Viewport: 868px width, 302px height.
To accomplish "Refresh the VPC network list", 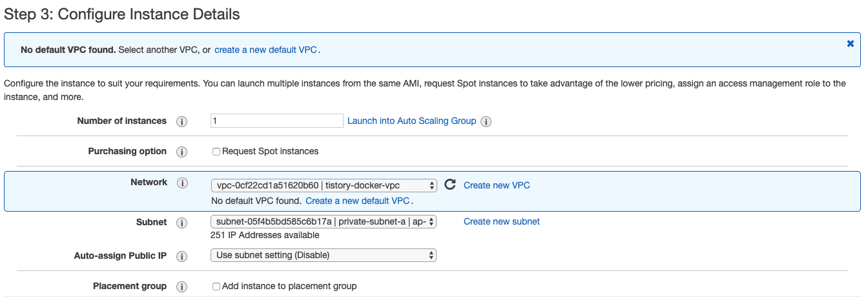I will pos(450,185).
